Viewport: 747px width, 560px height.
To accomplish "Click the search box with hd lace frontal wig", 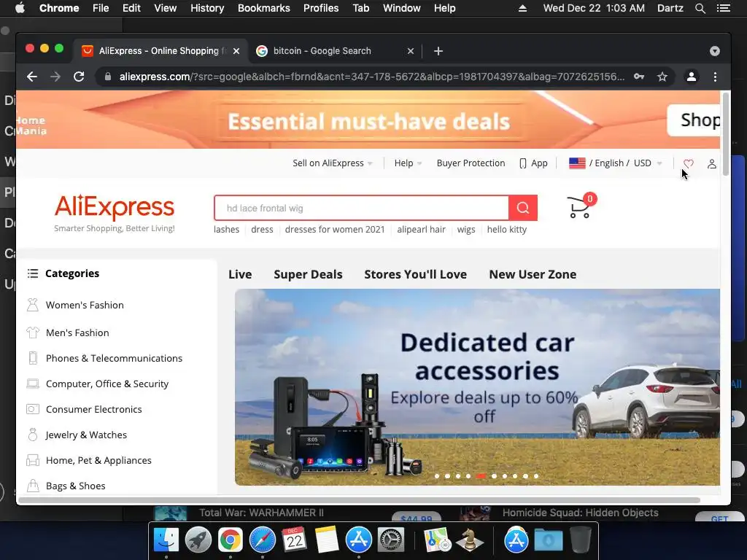I will 362,208.
